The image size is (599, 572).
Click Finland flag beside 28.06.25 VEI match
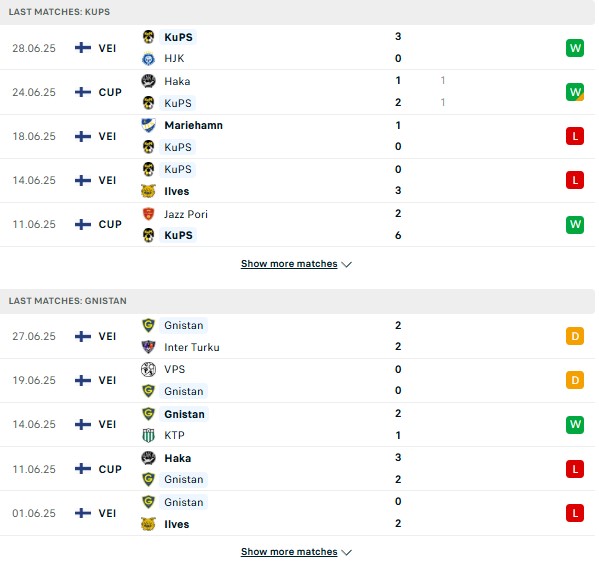pos(83,48)
